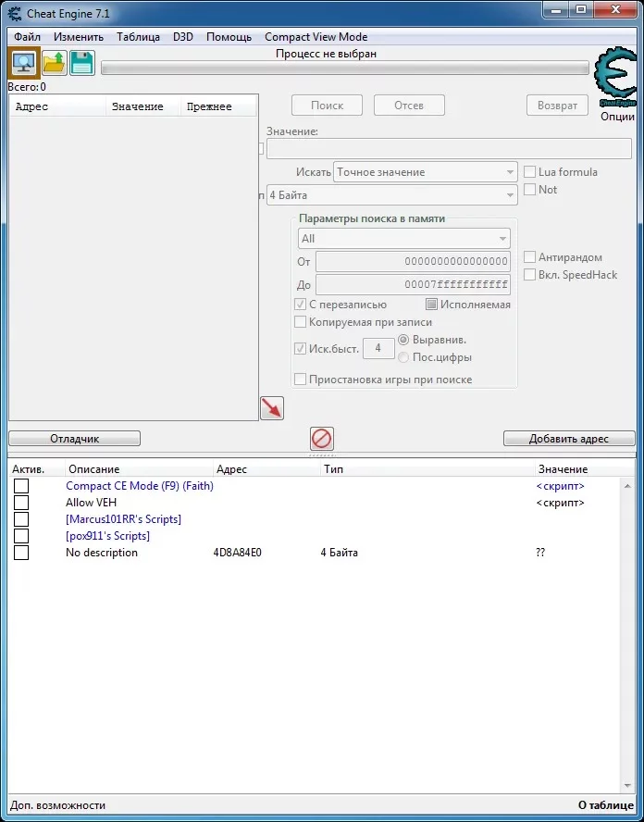Click the Значение input field
This screenshot has width=644, height=822.
click(x=449, y=149)
